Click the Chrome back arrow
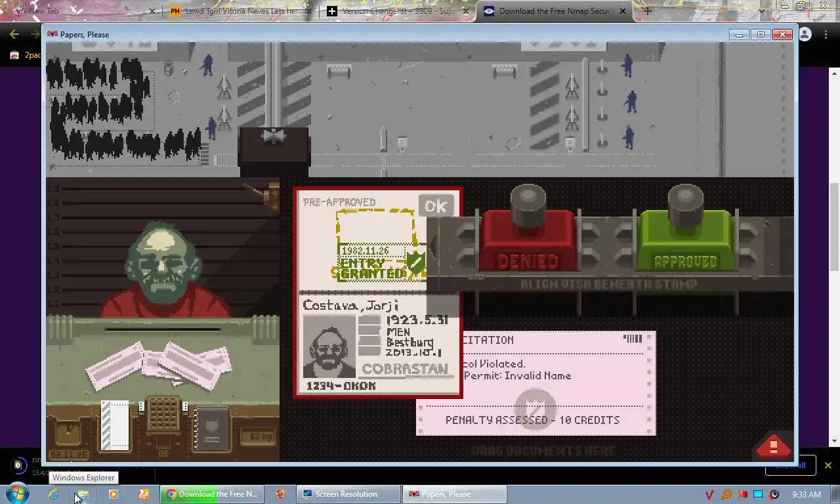 click(14, 34)
